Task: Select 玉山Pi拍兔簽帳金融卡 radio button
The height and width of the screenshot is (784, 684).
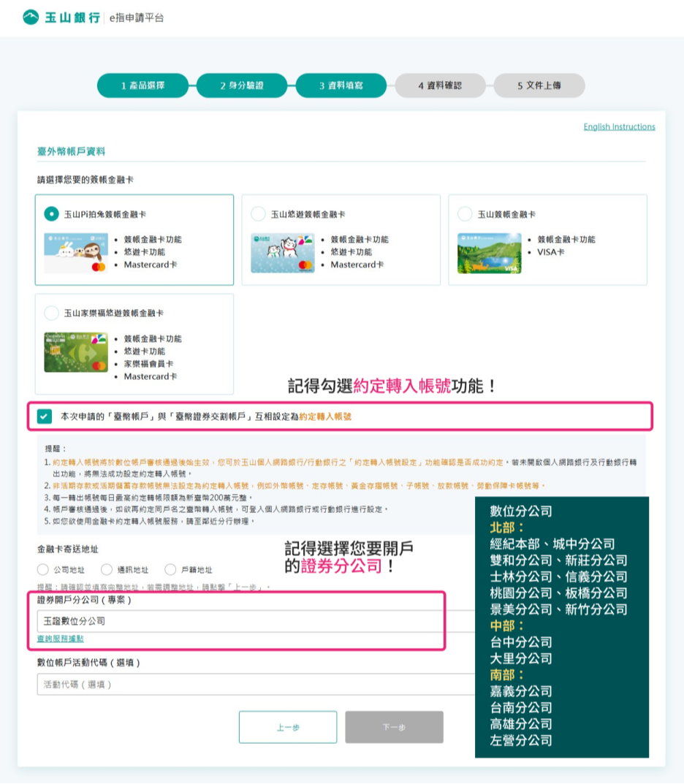Action: click(x=51, y=214)
